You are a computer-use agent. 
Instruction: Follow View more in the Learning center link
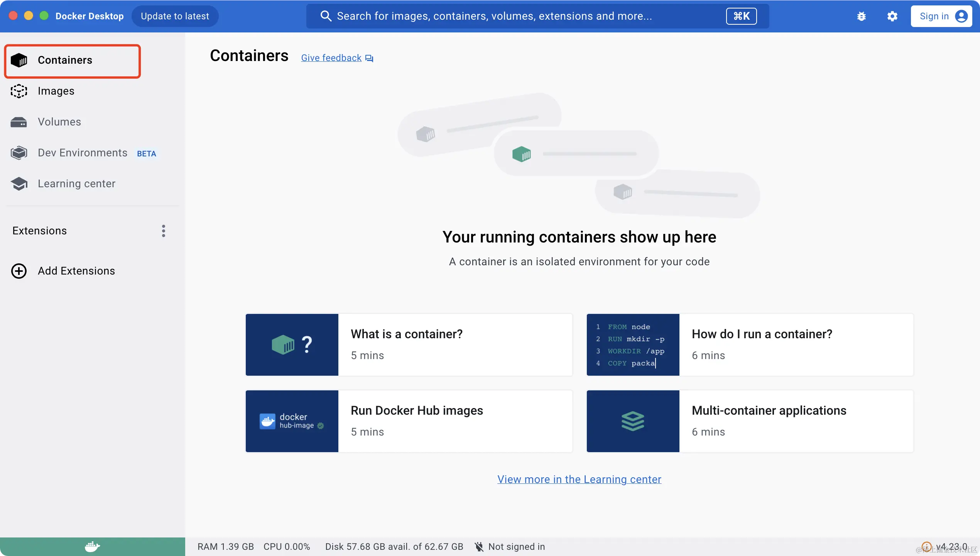coord(579,479)
